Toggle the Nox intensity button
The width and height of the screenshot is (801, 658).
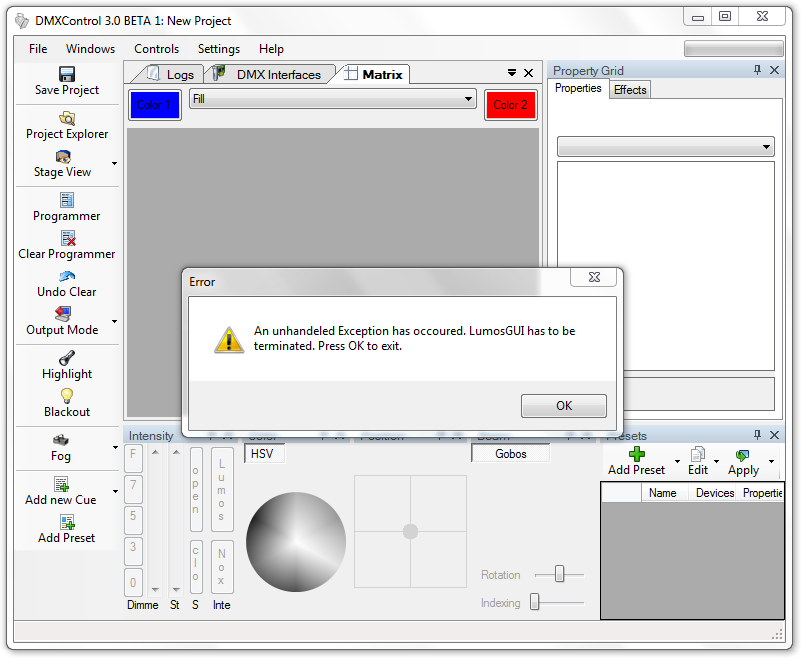point(222,567)
